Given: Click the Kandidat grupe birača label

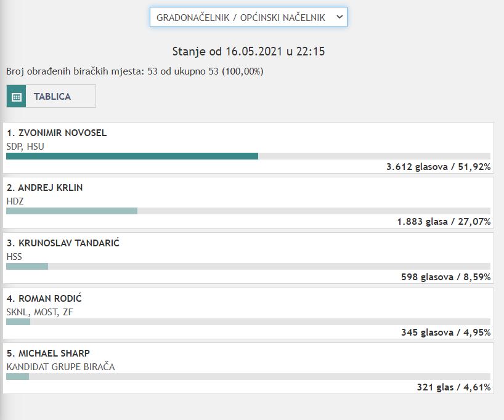Looking at the screenshot, I should [60, 367].
